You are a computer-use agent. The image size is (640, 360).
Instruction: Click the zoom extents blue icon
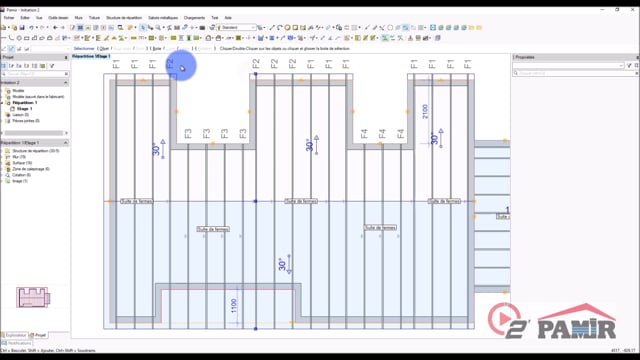point(433,28)
